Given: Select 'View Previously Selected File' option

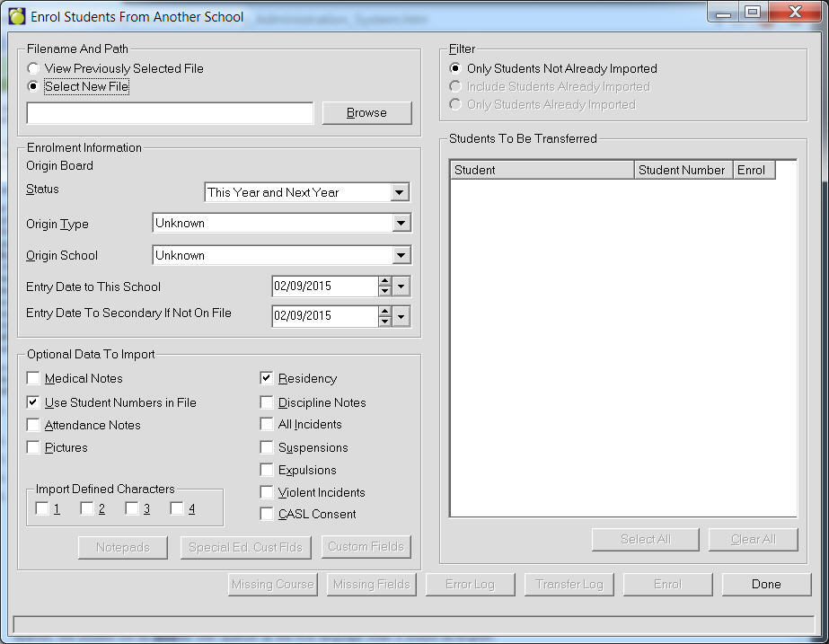Looking at the screenshot, I should pos(33,69).
